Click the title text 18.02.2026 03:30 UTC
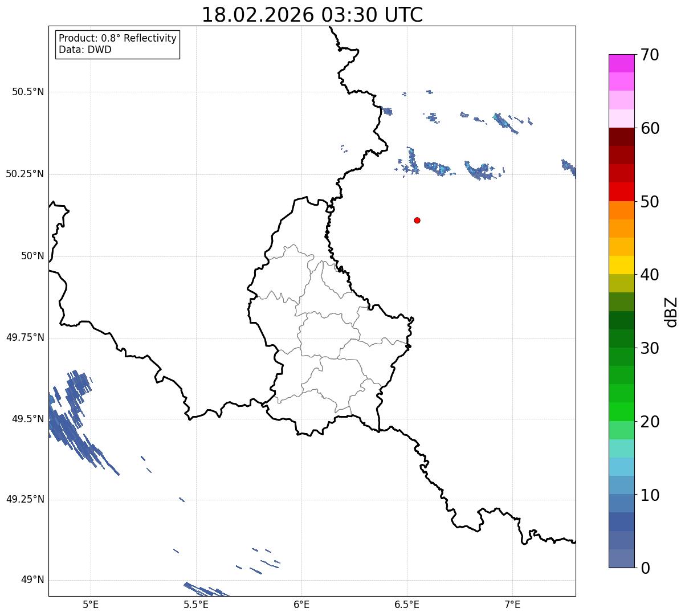685x616 pixels. click(312, 15)
